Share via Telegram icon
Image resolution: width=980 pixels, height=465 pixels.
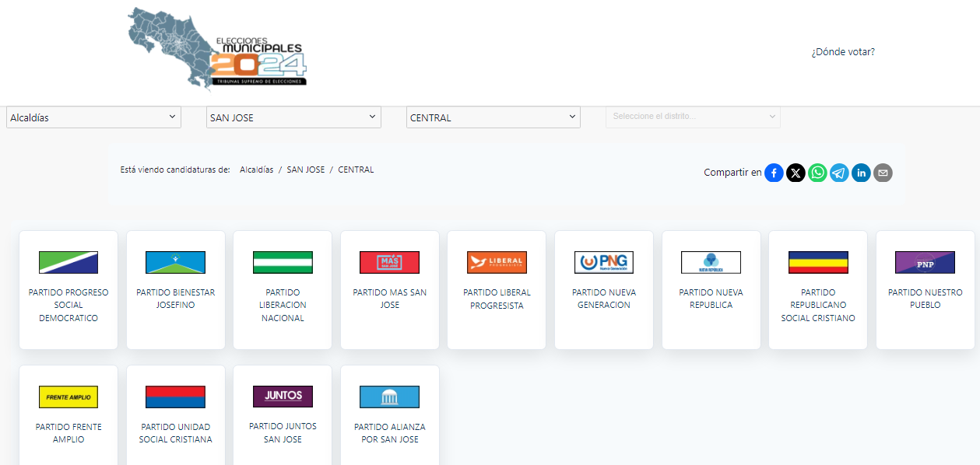pos(839,173)
